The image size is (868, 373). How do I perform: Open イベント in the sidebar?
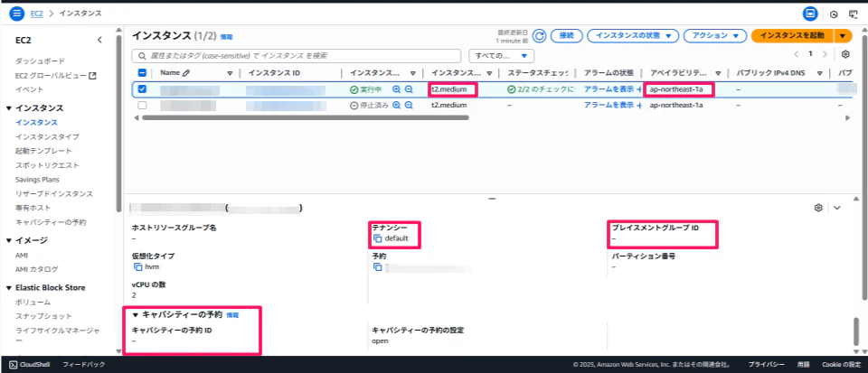click(29, 89)
